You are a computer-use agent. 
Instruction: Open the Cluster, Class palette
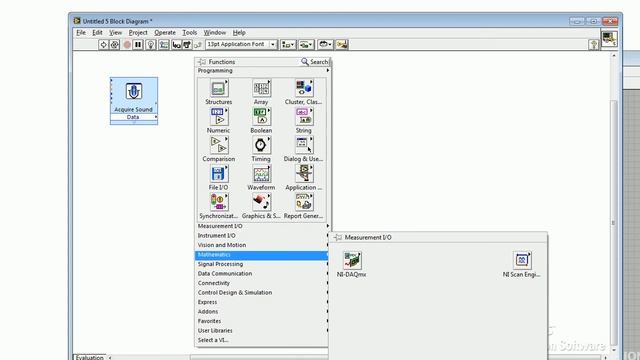click(x=303, y=92)
